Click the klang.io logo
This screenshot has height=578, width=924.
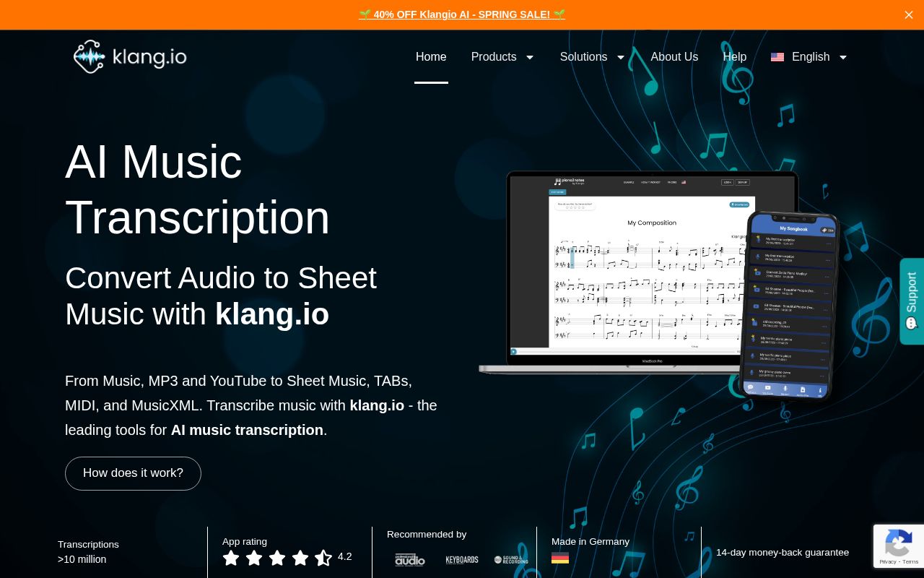pyautogui.click(x=130, y=56)
